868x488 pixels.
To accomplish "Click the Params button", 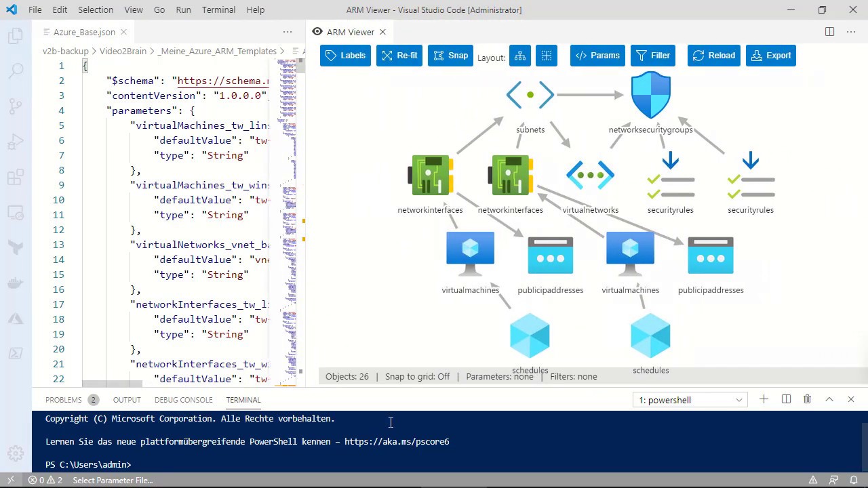I will (x=597, y=56).
